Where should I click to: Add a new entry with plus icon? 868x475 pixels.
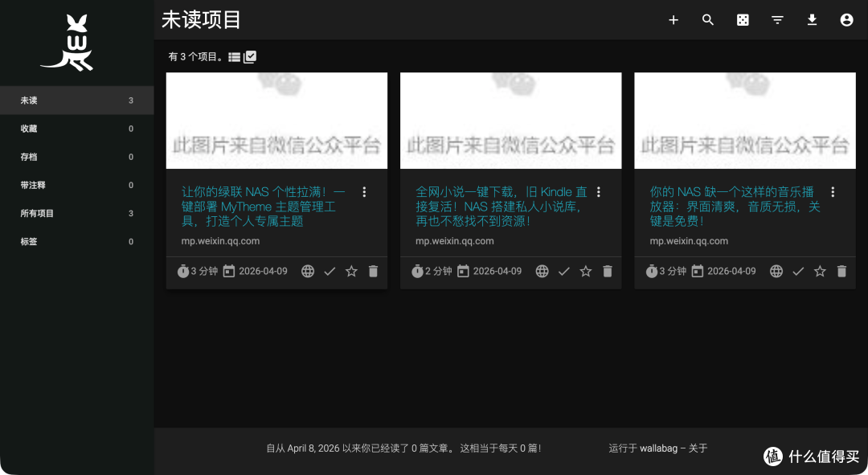674,20
